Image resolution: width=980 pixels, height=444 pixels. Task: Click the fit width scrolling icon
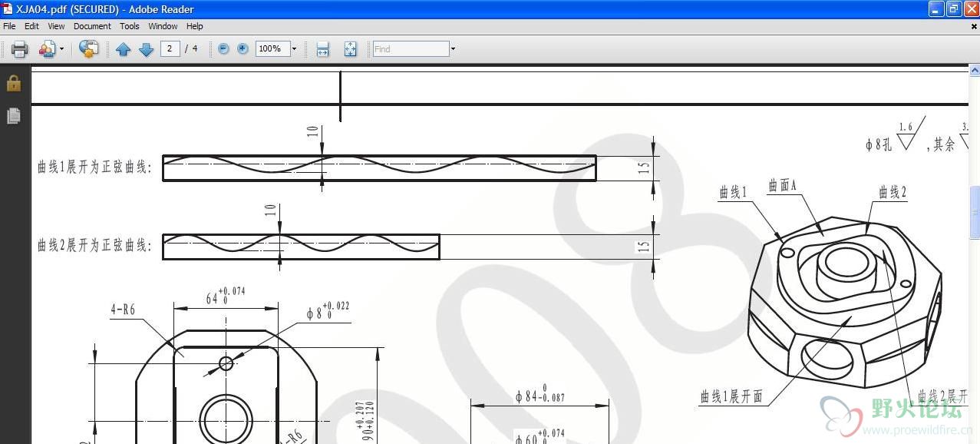pyautogui.click(x=323, y=49)
